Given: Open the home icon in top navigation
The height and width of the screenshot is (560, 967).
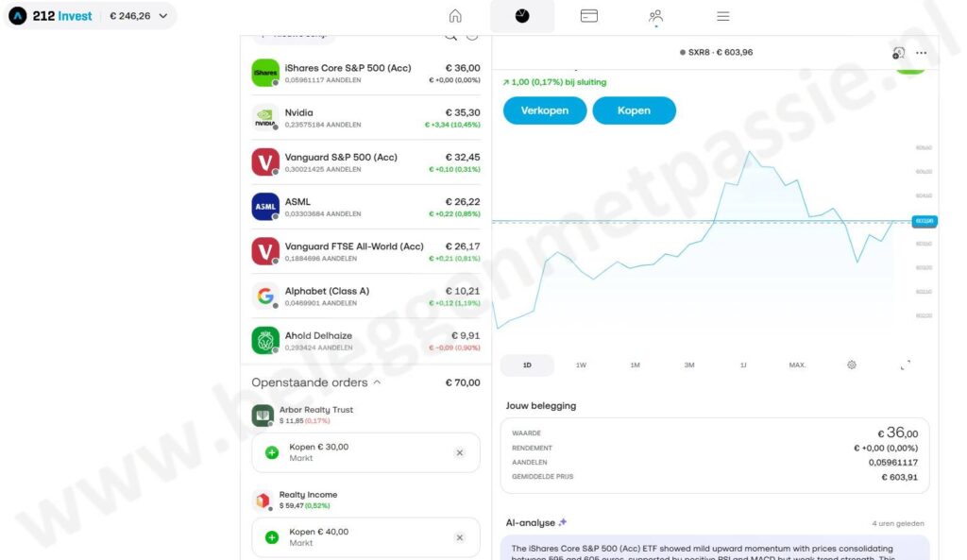Looking at the screenshot, I should 455,16.
